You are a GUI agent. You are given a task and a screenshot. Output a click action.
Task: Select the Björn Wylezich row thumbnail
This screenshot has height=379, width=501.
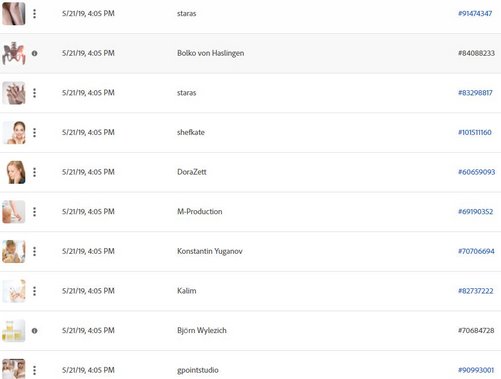[14, 331]
